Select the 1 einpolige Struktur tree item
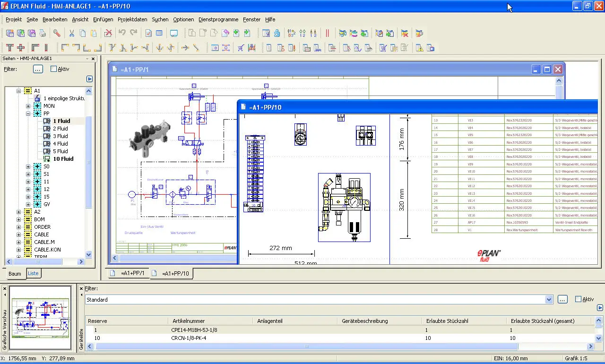 [64, 98]
